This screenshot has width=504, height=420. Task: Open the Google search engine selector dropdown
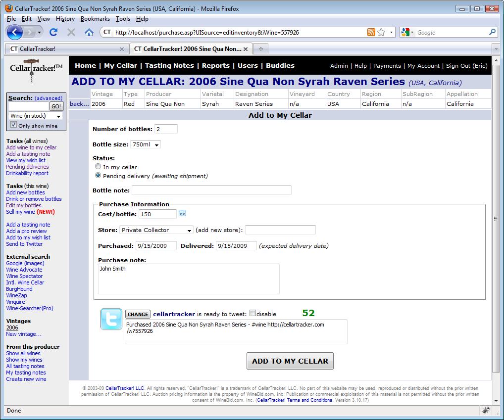click(x=407, y=32)
